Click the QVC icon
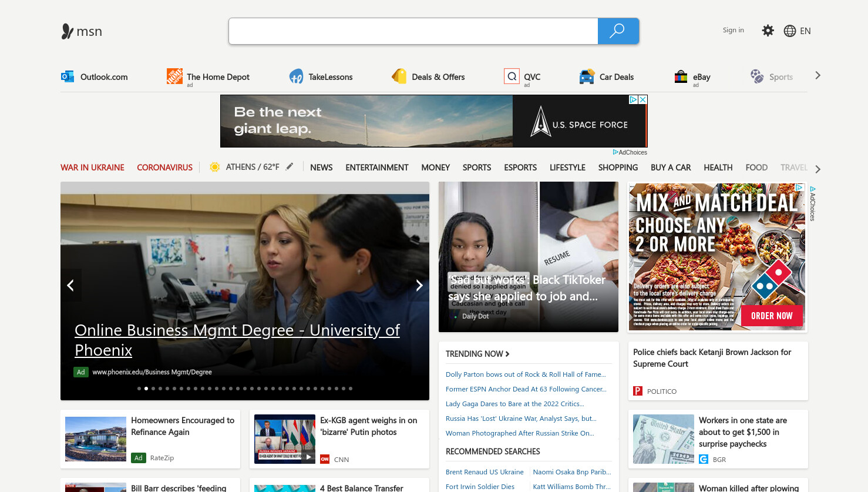868x492 pixels. point(512,76)
